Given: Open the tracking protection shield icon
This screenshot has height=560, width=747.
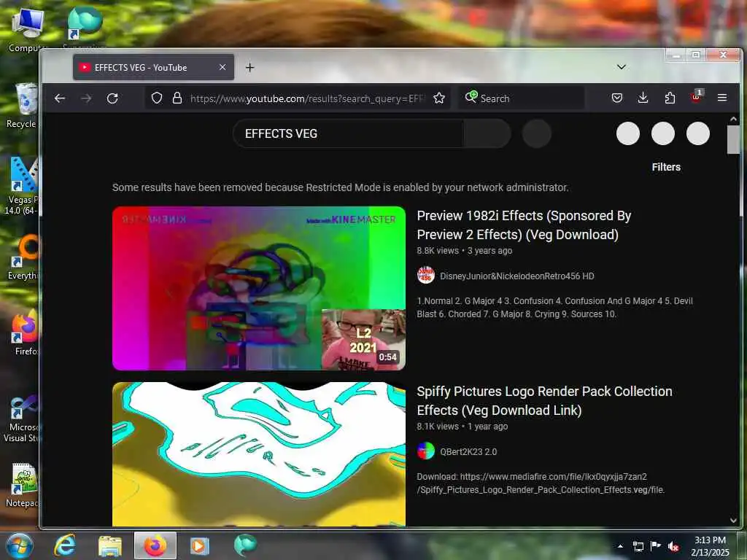Looking at the screenshot, I should click(157, 98).
